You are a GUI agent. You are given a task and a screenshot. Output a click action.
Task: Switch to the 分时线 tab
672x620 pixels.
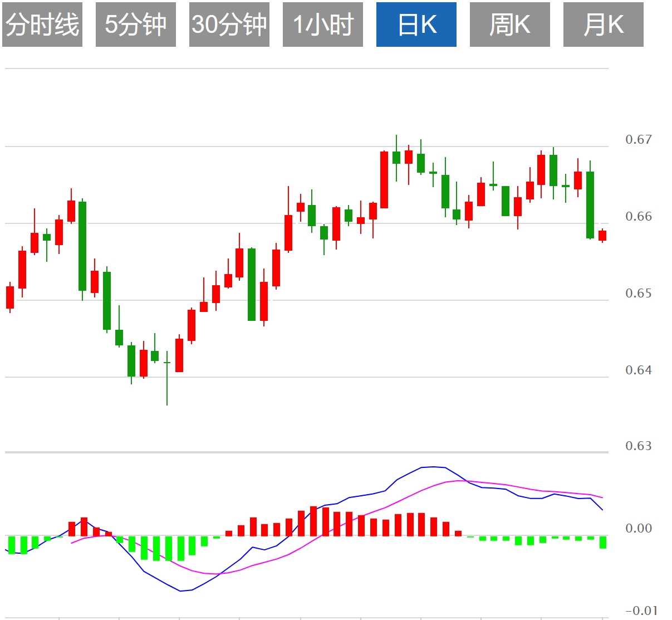tap(42, 25)
